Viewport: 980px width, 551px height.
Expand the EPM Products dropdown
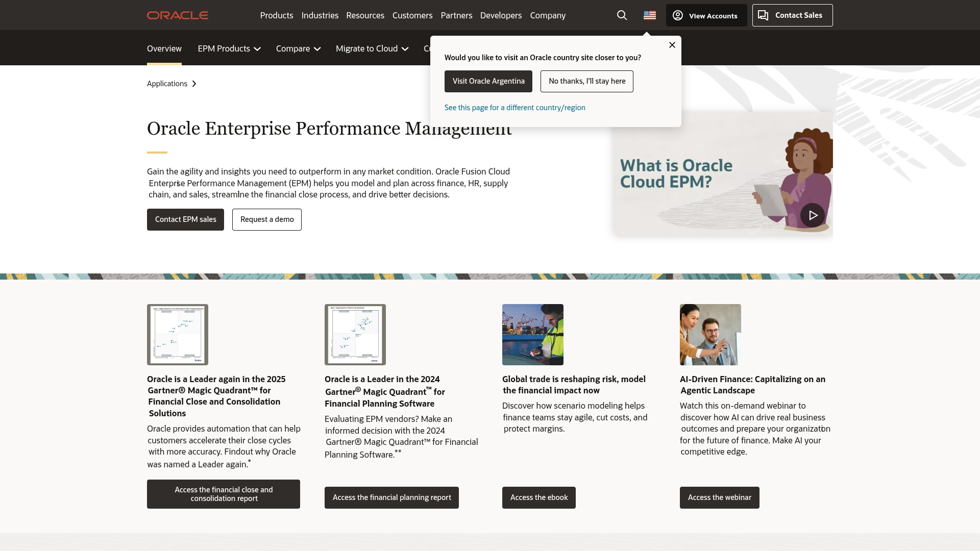(229, 48)
